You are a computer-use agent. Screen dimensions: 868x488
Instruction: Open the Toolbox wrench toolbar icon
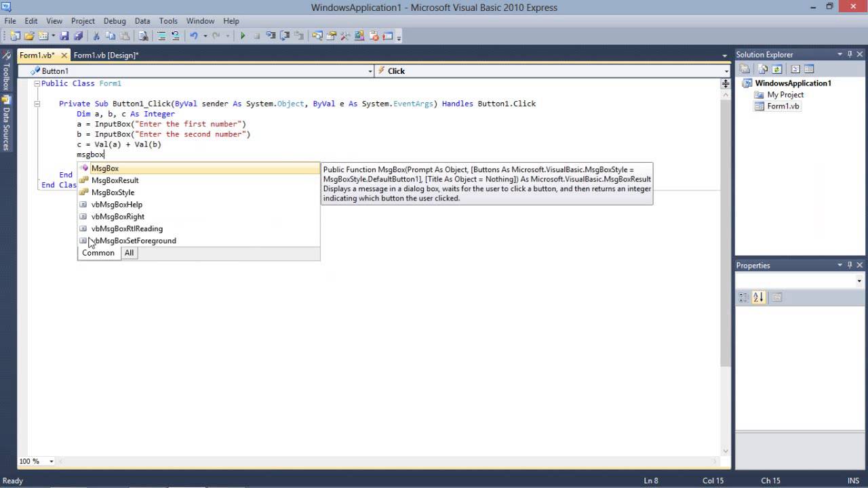click(x=345, y=36)
